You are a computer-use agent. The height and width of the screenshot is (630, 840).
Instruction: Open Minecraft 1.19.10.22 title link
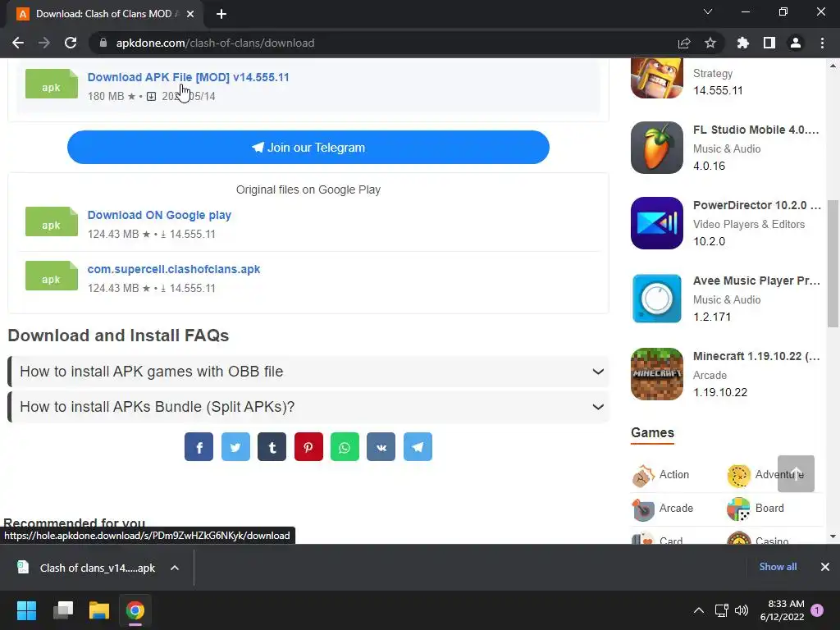click(x=756, y=356)
